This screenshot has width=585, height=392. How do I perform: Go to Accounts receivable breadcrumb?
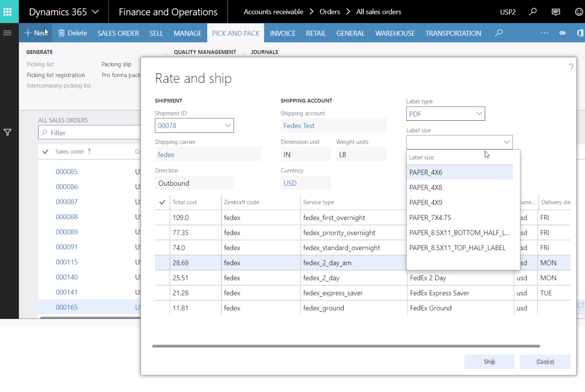coord(274,12)
